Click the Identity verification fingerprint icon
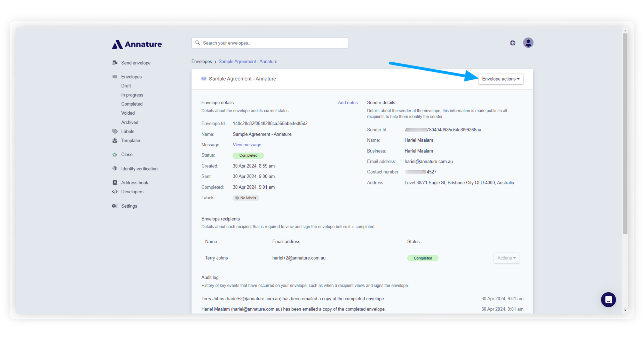The height and width of the screenshot is (341, 644). click(x=115, y=169)
